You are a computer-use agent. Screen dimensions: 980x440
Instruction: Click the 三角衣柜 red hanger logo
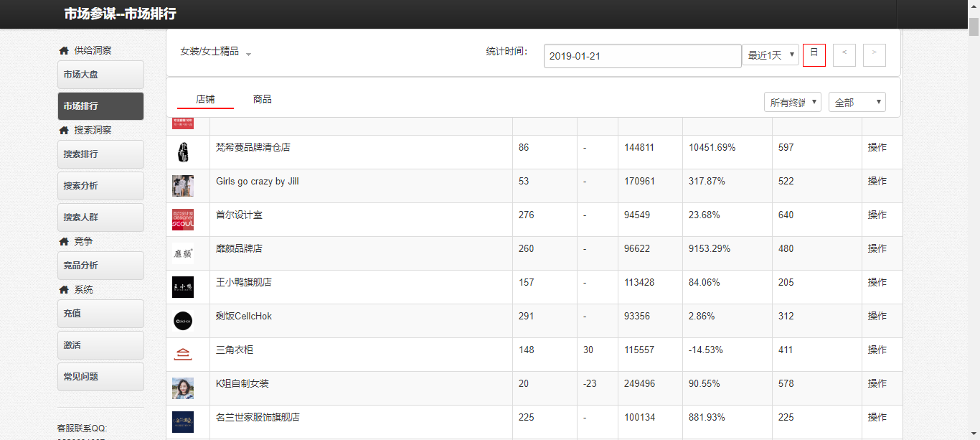(x=183, y=355)
